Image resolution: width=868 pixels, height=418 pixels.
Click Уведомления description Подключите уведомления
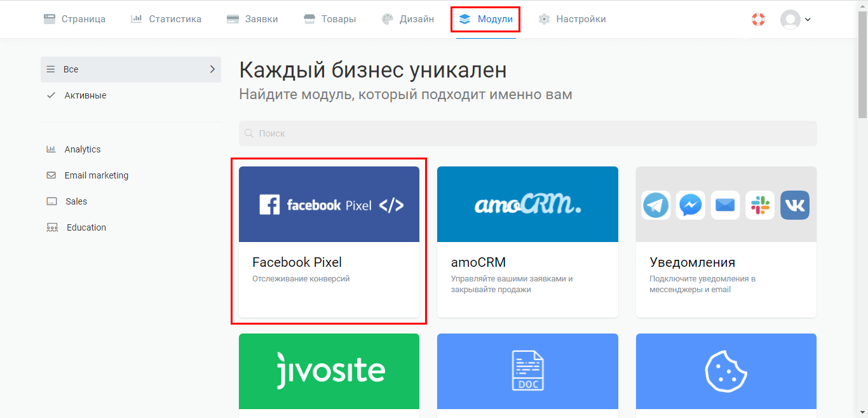point(702,284)
